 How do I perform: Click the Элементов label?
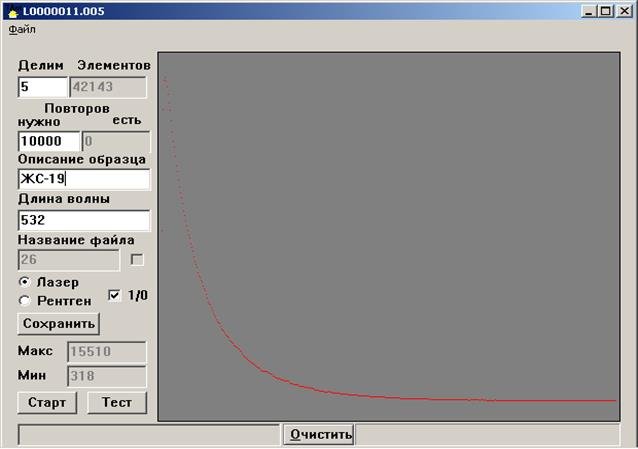(x=114, y=66)
